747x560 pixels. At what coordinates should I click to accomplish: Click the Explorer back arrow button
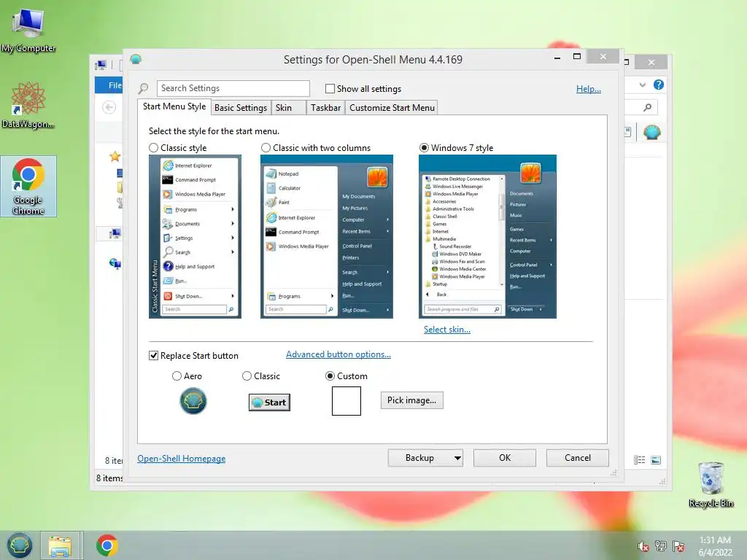[109, 107]
